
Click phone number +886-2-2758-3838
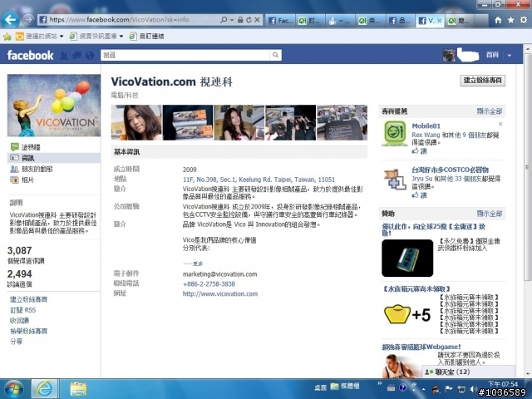209,284
